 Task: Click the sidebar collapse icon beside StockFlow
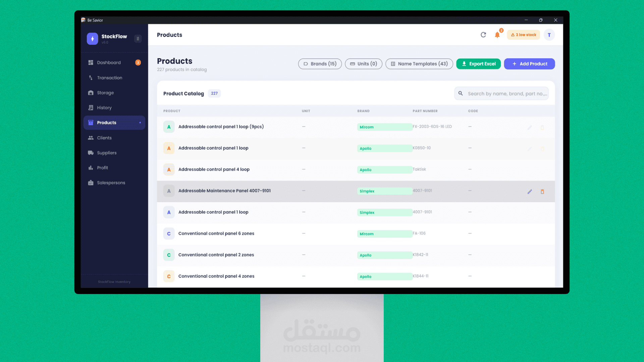[138, 39]
